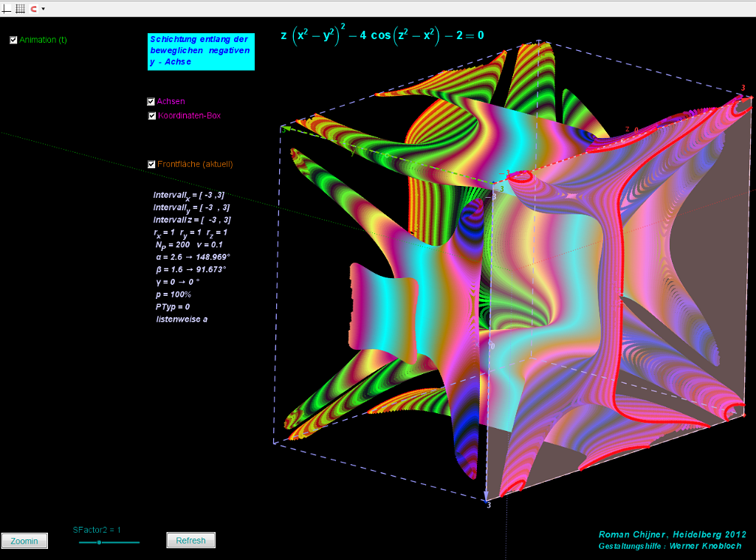Click the Refresh button

190,541
